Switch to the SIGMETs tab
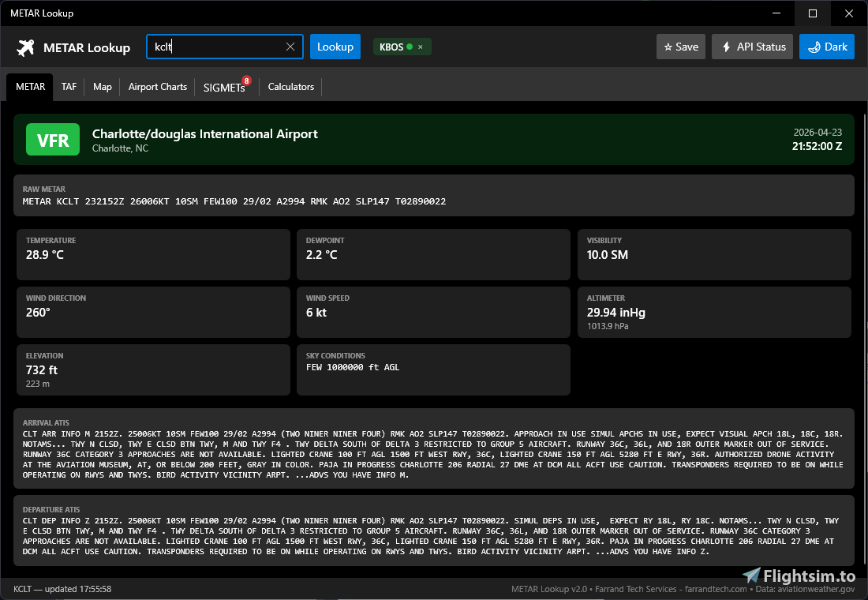Viewport: 868px width, 600px height. coord(224,88)
